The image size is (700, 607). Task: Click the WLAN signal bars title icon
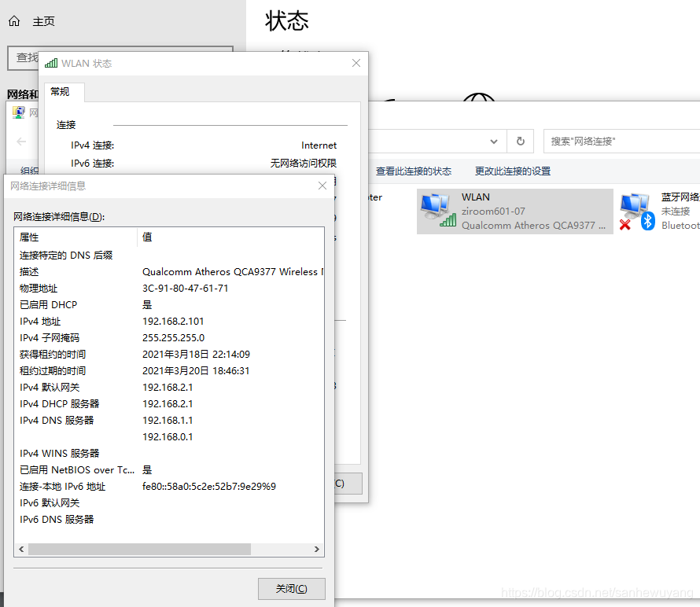click(x=51, y=64)
